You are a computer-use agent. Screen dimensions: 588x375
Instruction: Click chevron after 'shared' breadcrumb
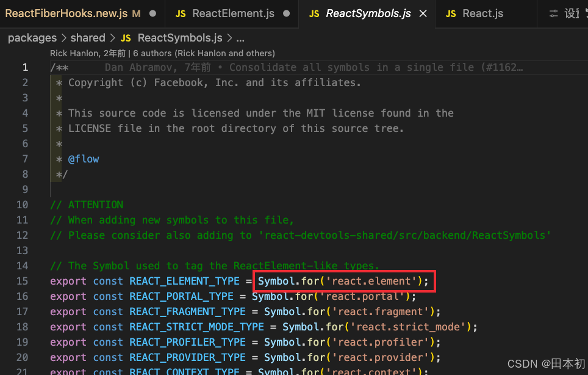pyautogui.click(x=112, y=38)
